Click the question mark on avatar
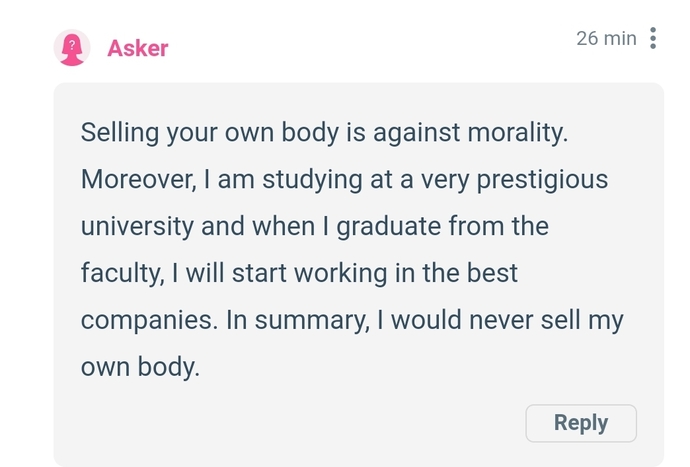The image size is (690, 467). (x=72, y=44)
